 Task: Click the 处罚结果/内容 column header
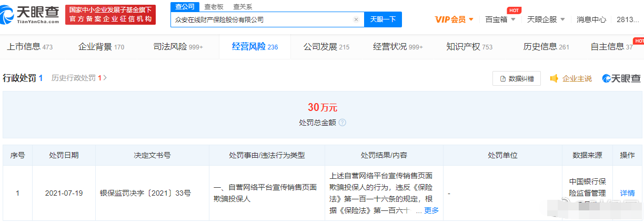pos(384,156)
